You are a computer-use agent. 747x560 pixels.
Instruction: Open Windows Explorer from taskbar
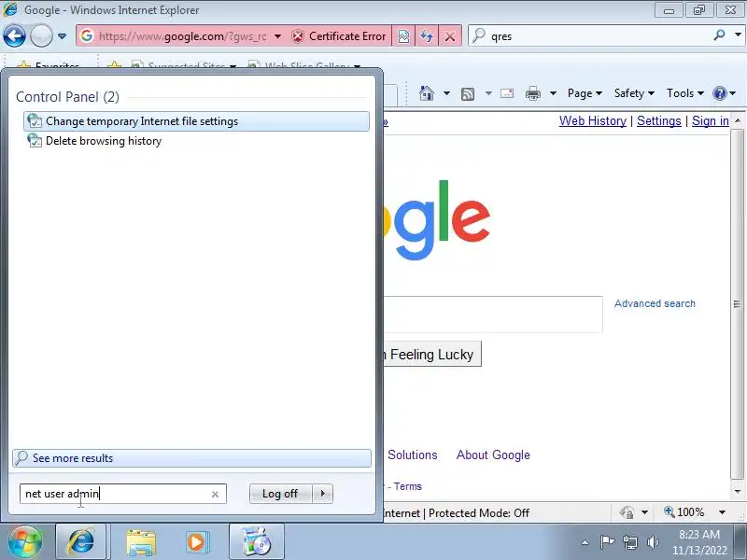click(141, 542)
